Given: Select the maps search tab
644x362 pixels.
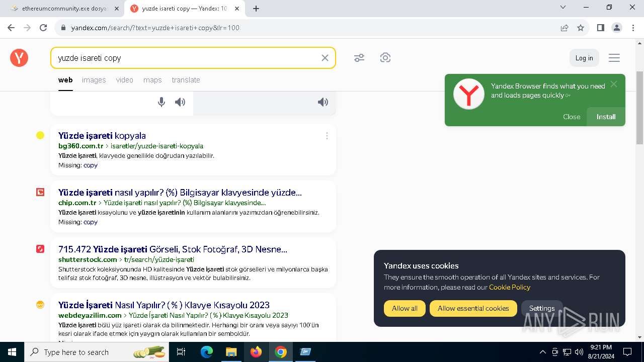Looking at the screenshot, I should [x=152, y=80].
